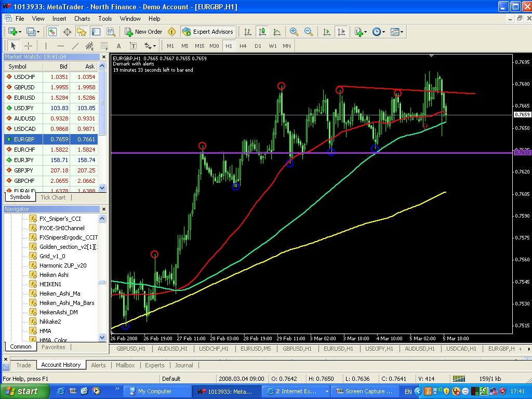
Task: Switch timeframe to D1
Action: pyautogui.click(x=258, y=46)
